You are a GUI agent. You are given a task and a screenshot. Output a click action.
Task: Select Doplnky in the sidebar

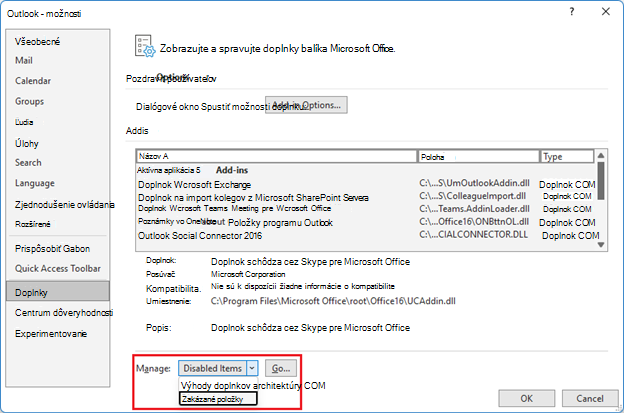pyautogui.click(x=58, y=292)
